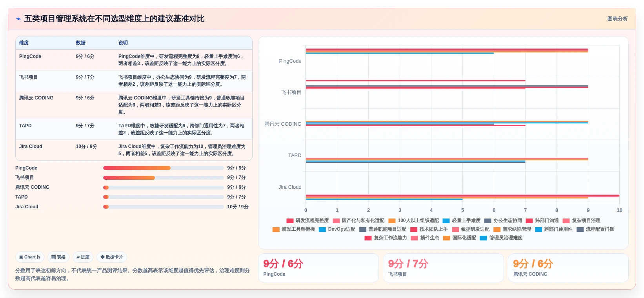Click the 维度 column header
This screenshot has width=644, height=298.
[x=24, y=43]
